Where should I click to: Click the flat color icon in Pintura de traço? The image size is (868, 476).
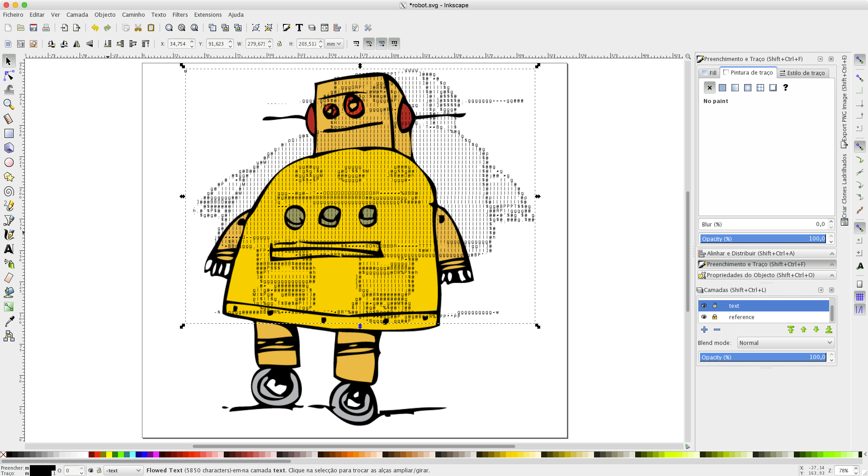point(722,88)
